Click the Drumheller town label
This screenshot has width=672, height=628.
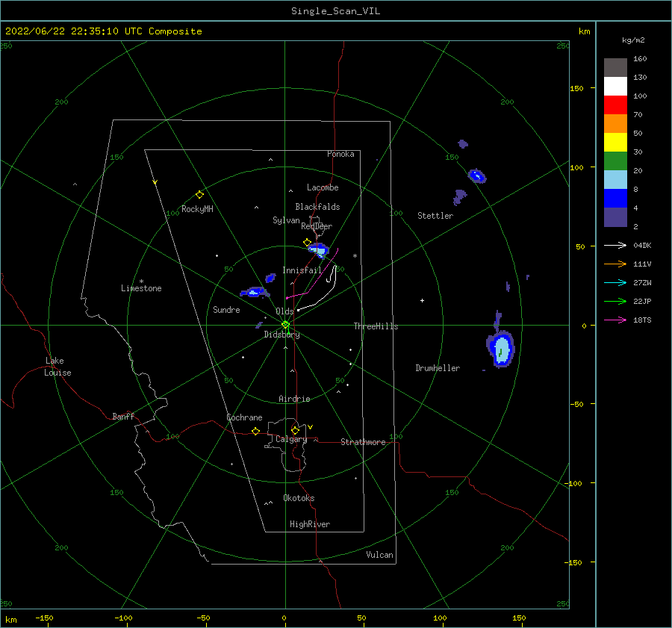[x=438, y=368]
